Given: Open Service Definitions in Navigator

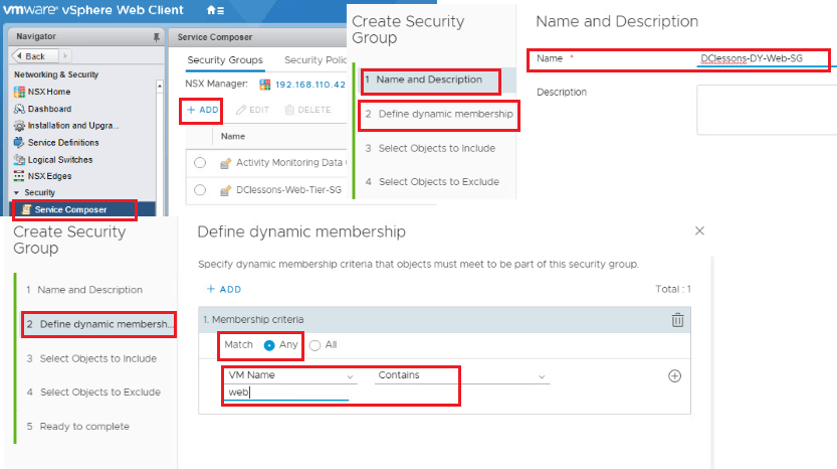Looking at the screenshot, I should point(63,142).
